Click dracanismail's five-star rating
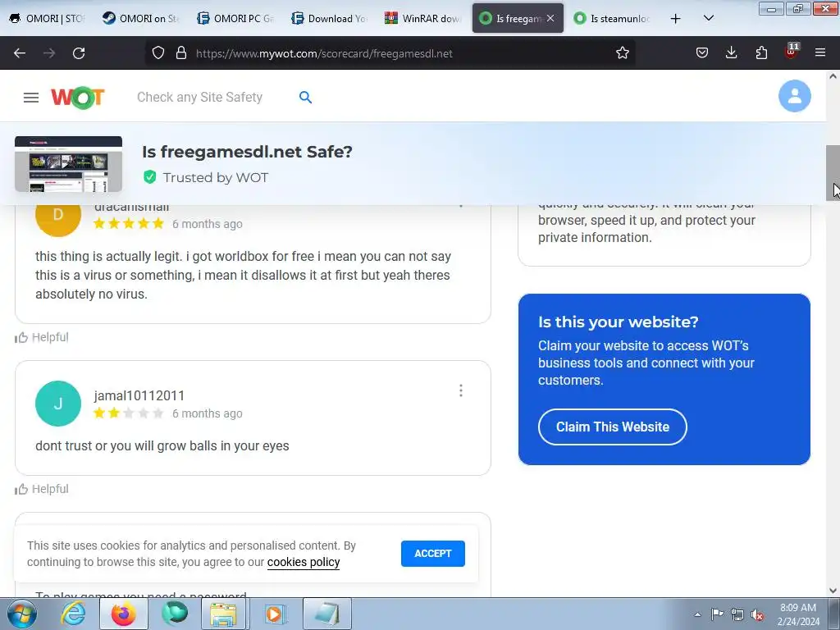The width and height of the screenshot is (840, 630). tap(128, 223)
